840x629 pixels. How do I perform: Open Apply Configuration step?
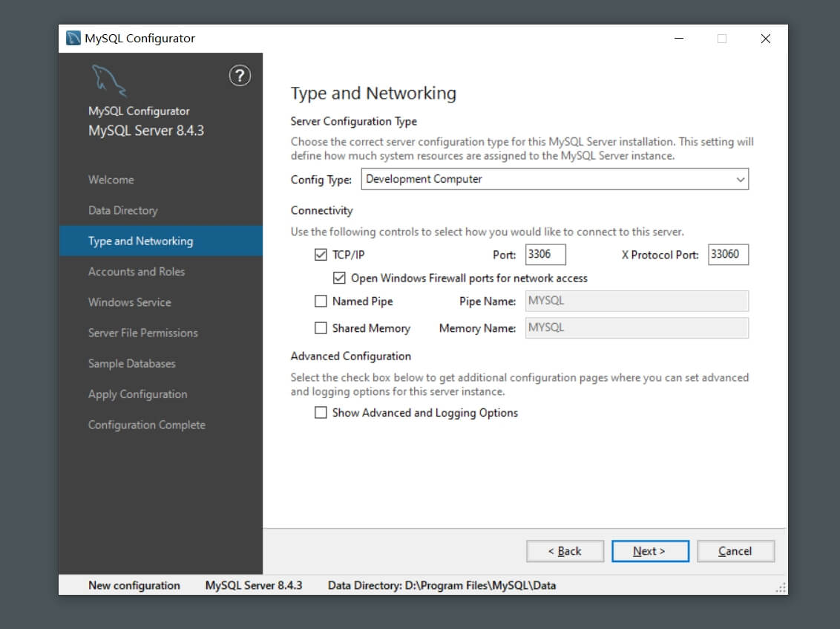coord(138,394)
